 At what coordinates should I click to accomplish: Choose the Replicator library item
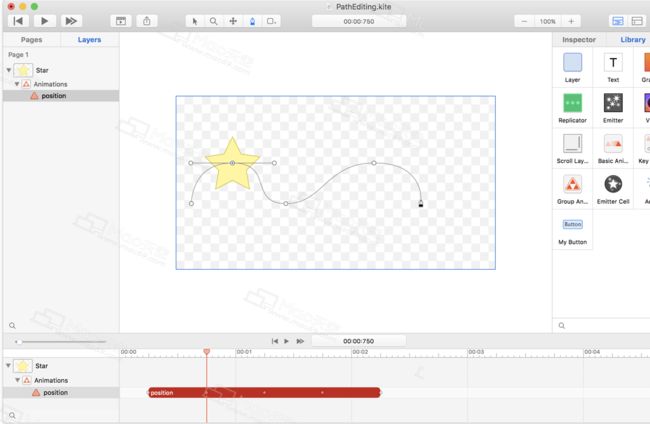click(572, 108)
